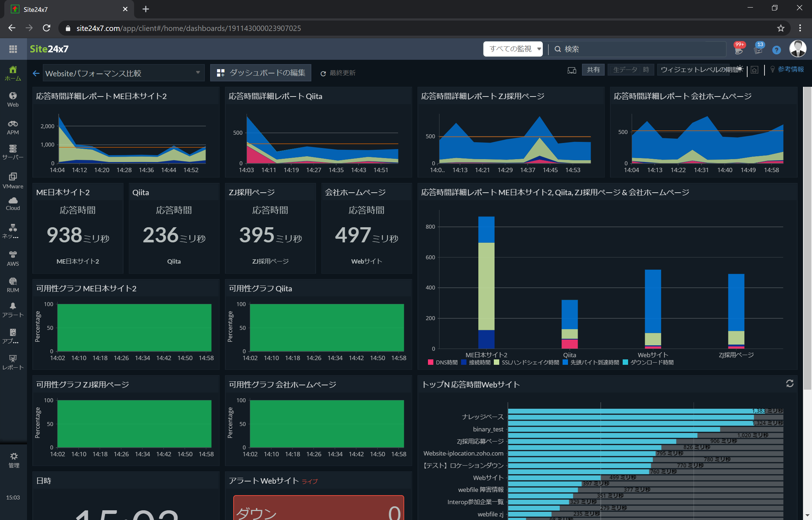Toggle 先頭バイト到達時間 series in legend
812x520 pixels.
(x=591, y=362)
